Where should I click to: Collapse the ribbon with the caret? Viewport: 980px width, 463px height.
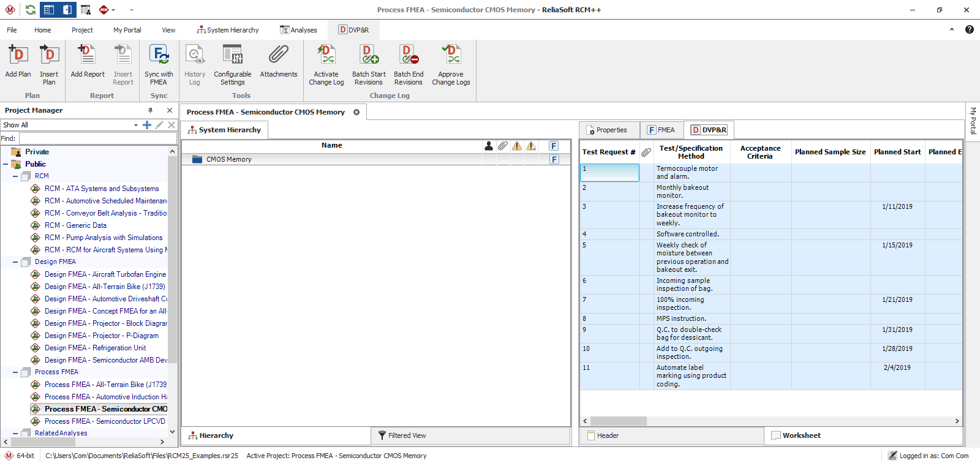(952, 29)
